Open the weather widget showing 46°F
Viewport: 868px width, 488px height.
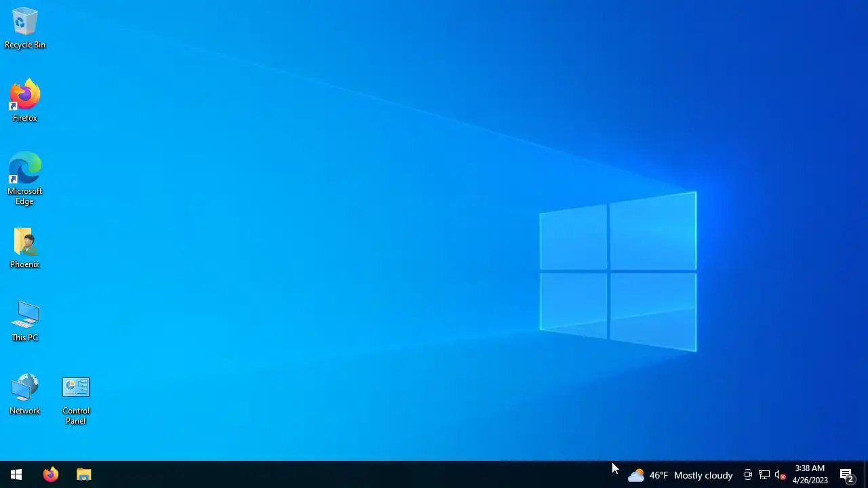tap(680, 475)
